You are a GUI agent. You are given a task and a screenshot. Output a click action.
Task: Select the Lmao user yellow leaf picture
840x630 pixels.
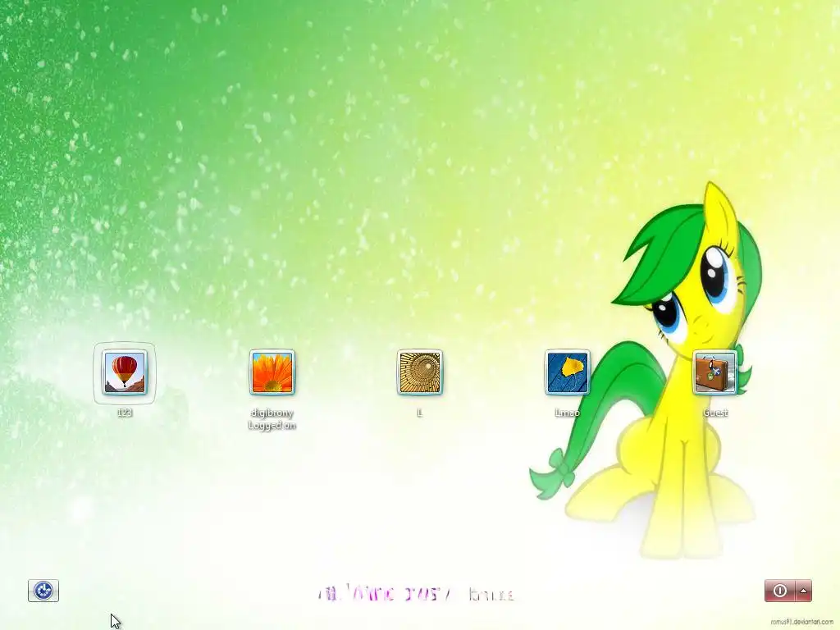pyautogui.click(x=568, y=373)
